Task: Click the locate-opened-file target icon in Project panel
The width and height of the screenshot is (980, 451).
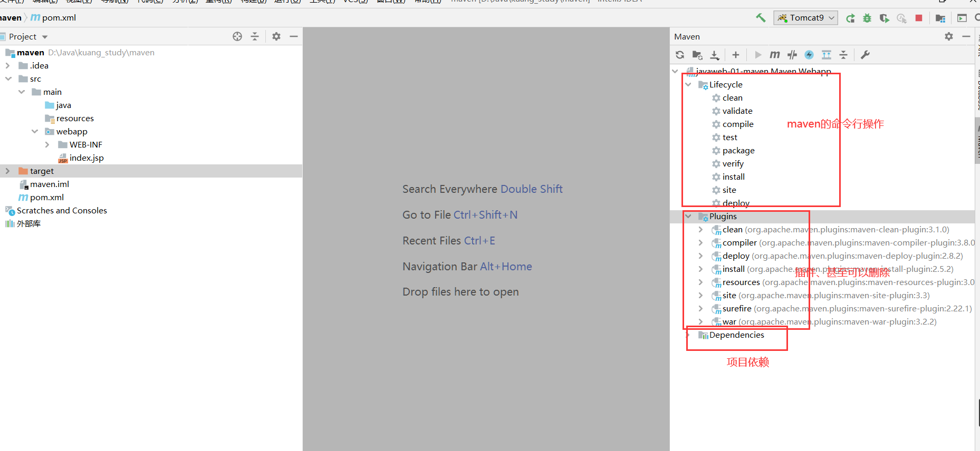Action: (x=237, y=36)
